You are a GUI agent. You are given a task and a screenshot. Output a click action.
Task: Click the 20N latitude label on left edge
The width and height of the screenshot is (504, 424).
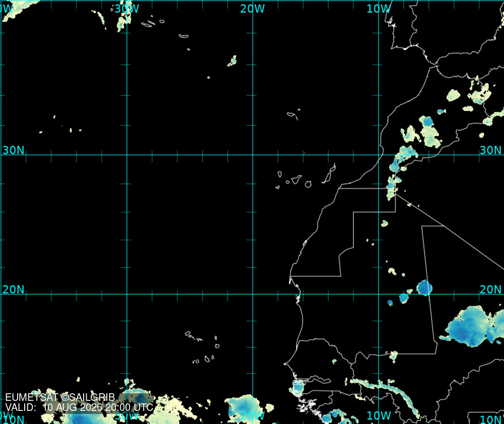tap(13, 290)
